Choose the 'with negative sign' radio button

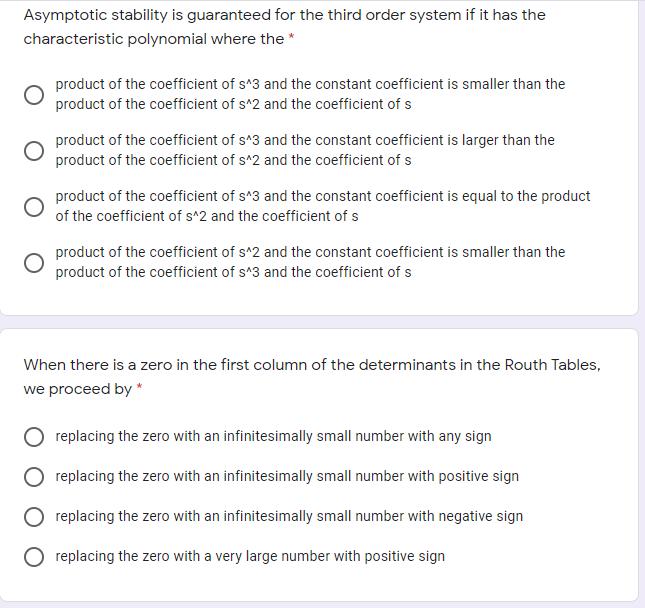pos(34,517)
